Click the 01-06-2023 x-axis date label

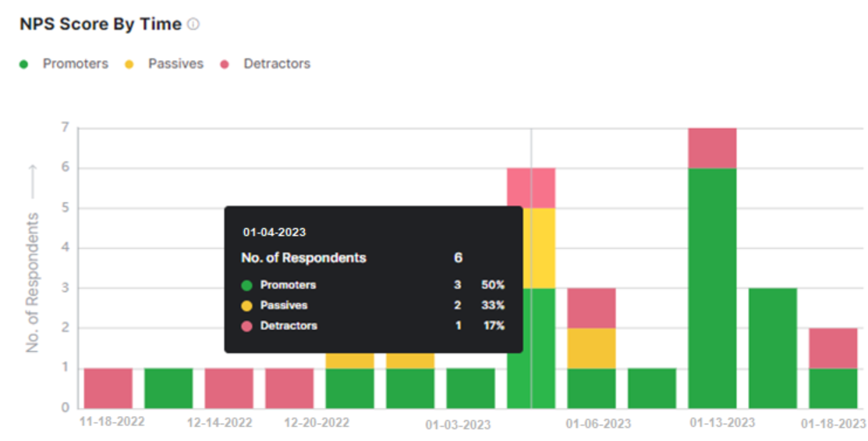[598, 424]
